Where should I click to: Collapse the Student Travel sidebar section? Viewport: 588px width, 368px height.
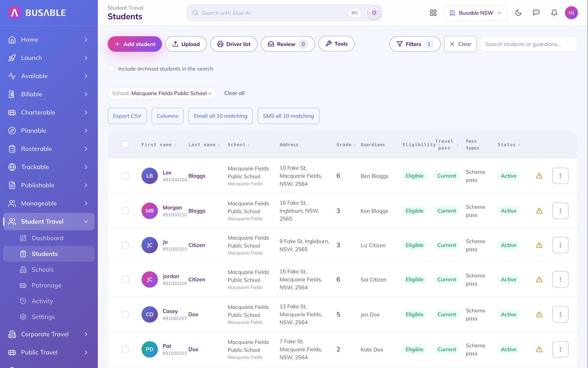pos(49,221)
